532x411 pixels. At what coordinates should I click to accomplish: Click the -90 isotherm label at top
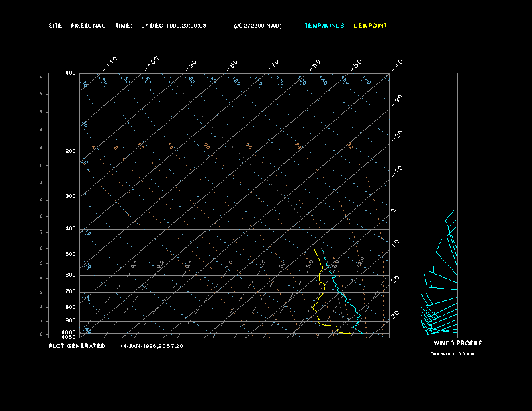pos(191,64)
